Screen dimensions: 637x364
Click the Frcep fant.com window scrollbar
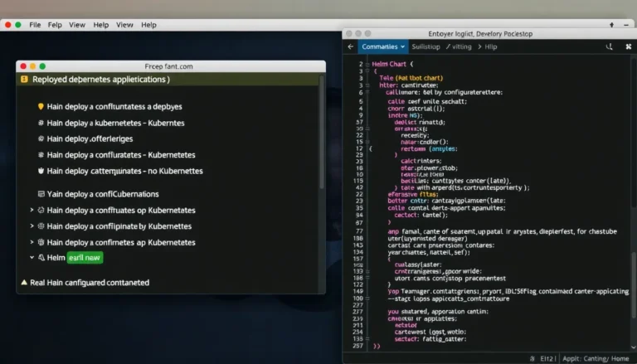tap(321, 132)
